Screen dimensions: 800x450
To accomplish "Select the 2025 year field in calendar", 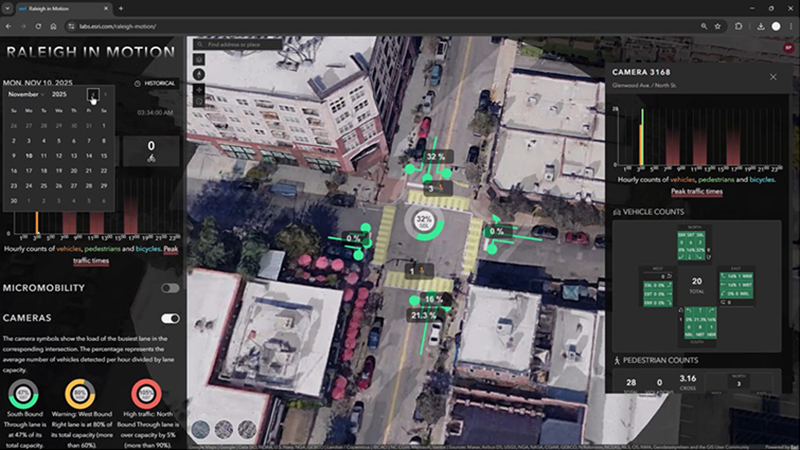I will [59, 94].
